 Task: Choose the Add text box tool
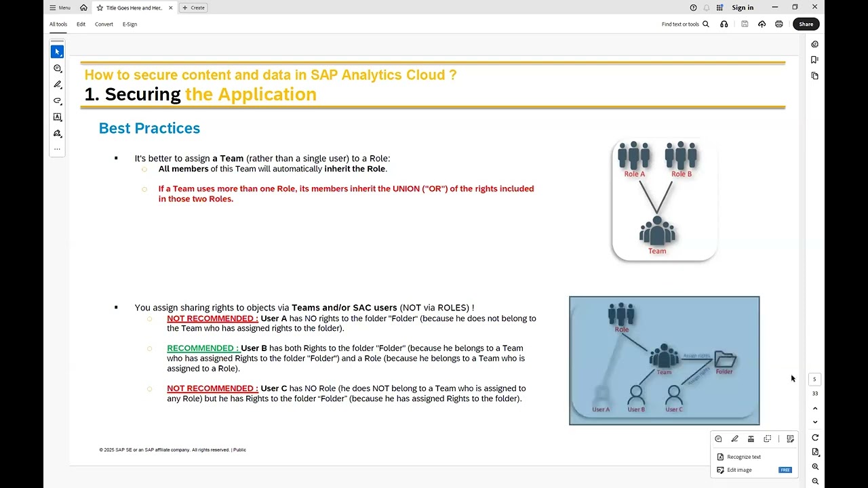pyautogui.click(x=58, y=117)
